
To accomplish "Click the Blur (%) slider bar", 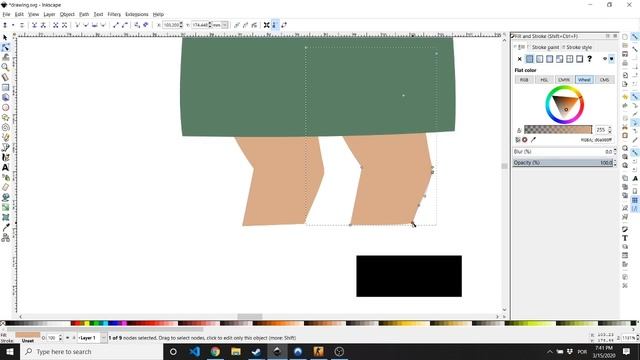I will (x=563, y=151).
